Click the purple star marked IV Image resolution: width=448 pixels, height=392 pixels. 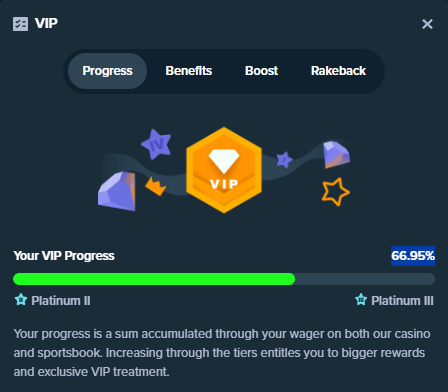[156, 144]
